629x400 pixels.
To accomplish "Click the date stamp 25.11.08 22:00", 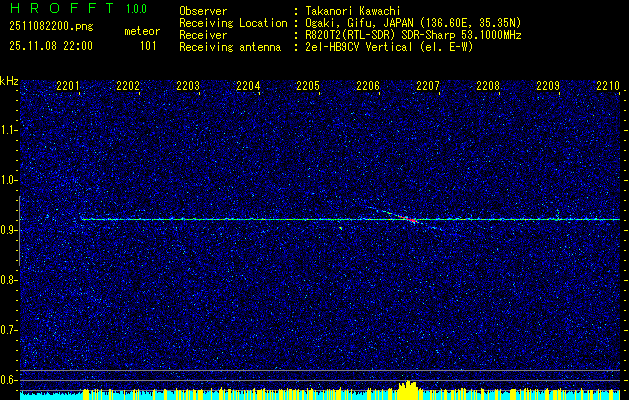I will (51, 46).
